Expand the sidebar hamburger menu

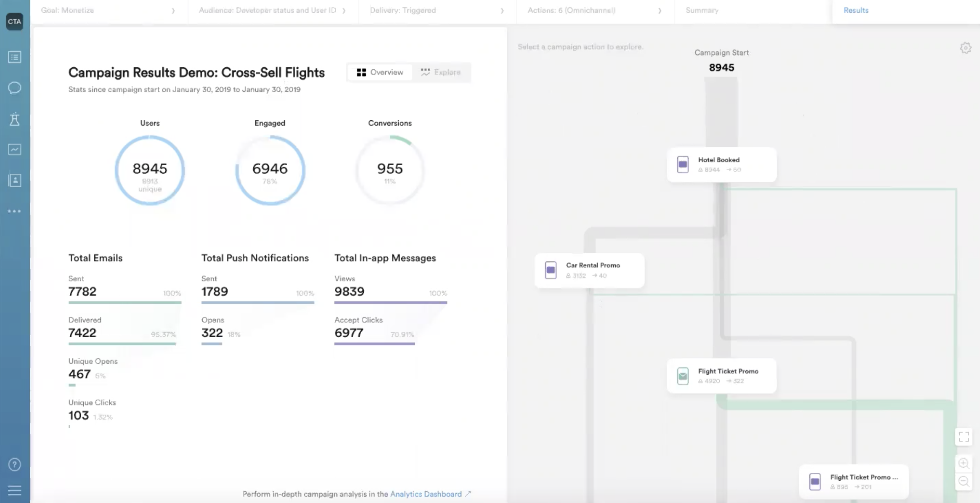click(x=15, y=490)
